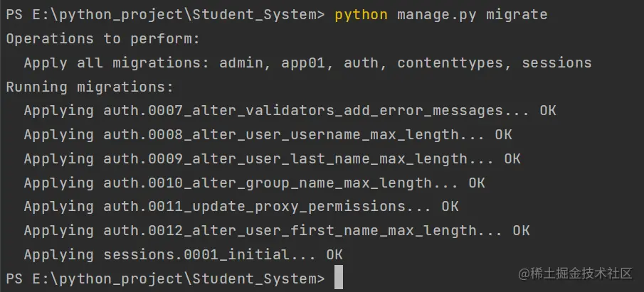Click the bottom PS E:\python_project\Student_System prompt path
This screenshot has height=292, width=644.
[164, 278]
